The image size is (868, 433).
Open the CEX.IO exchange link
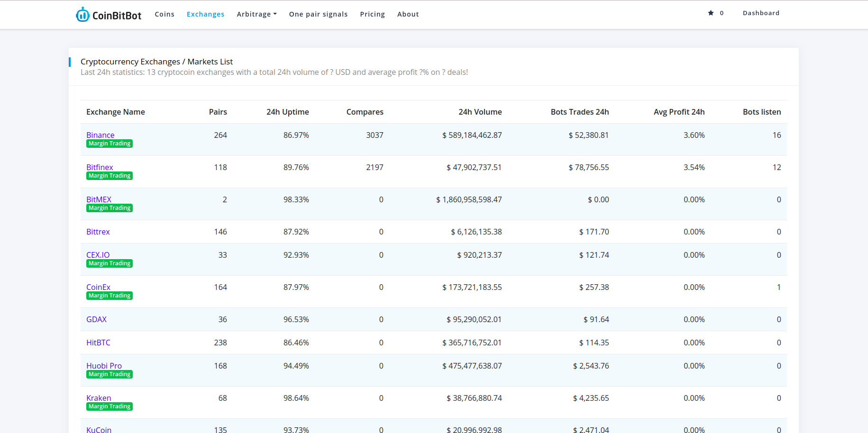tap(98, 255)
